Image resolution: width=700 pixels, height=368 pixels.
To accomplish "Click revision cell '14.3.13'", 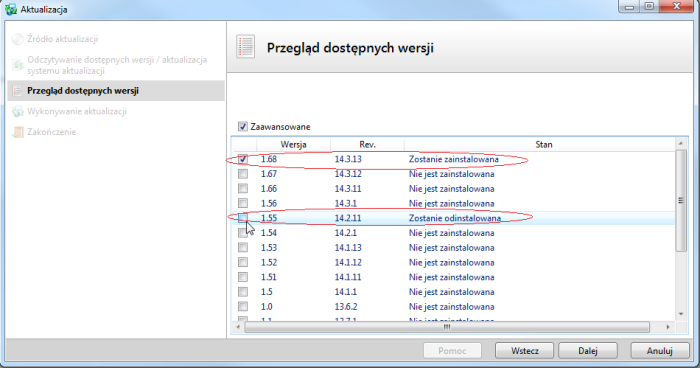I will click(x=348, y=159).
